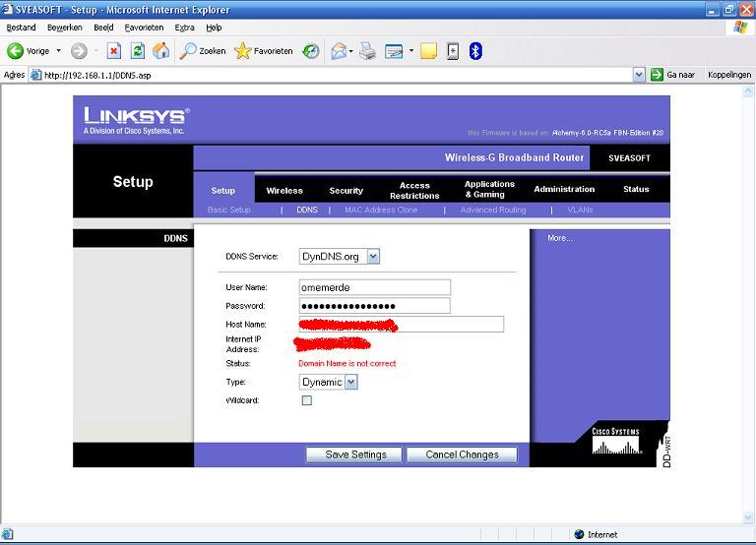
Task: Open the Advanced Routing sub-tab
Action: [493, 210]
